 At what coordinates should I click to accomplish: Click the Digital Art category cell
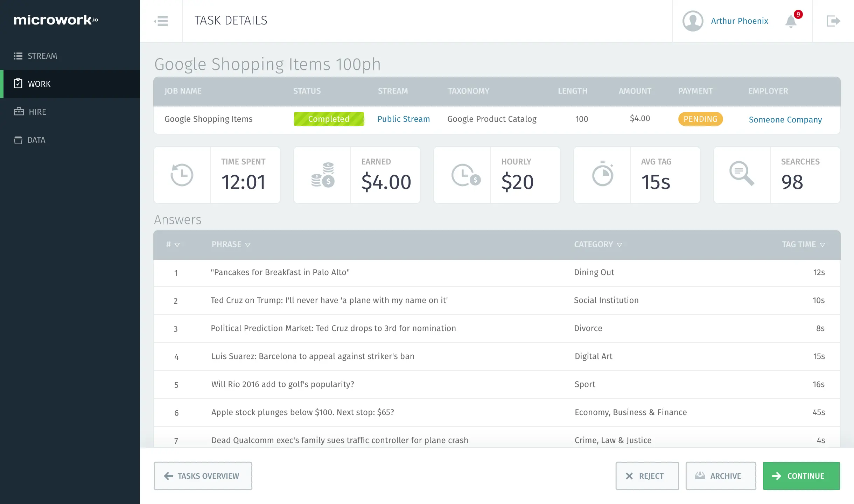[594, 356]
